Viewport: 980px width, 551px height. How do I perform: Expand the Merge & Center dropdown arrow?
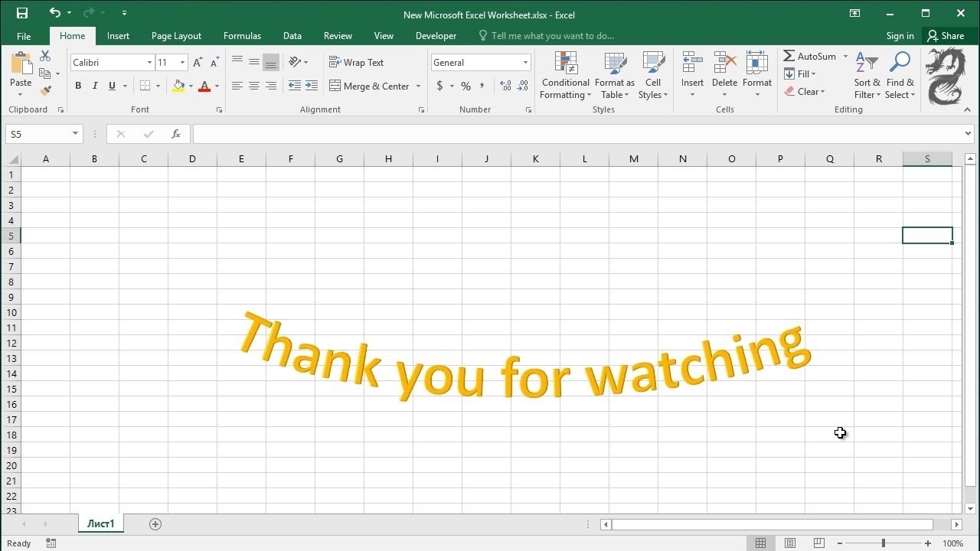(419, 86)
